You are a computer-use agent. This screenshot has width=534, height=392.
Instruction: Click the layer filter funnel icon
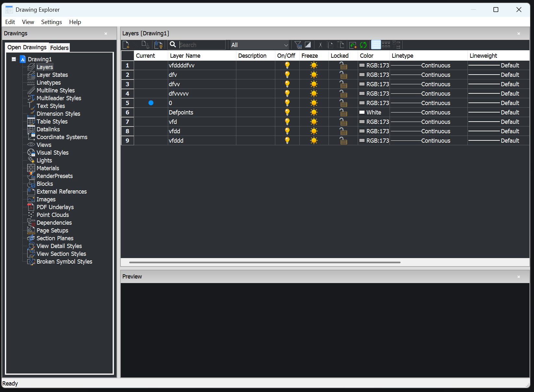coord(298,45)
